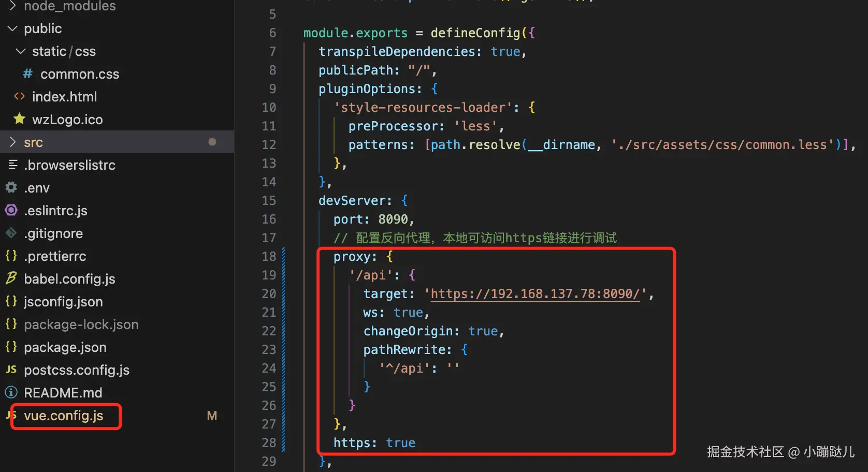Click the HTML brackets icon beside index.html
This screenshot has height=472, width=868.
click(19, 96)
